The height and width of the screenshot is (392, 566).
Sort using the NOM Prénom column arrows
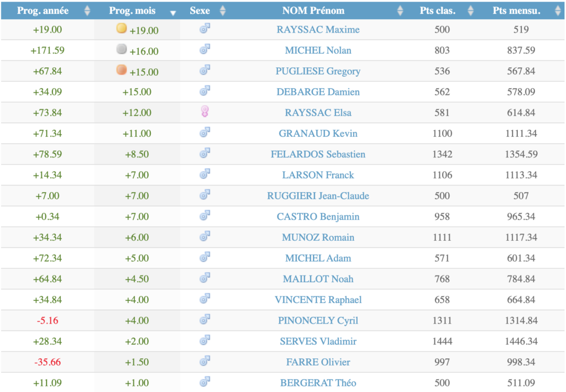pos(400,10)
